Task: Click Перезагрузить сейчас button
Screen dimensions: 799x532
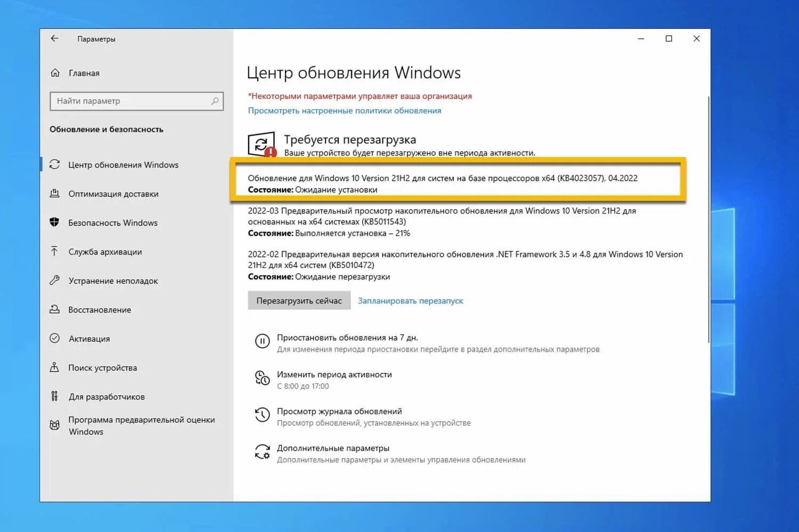Action: click(x=298, y=300)
